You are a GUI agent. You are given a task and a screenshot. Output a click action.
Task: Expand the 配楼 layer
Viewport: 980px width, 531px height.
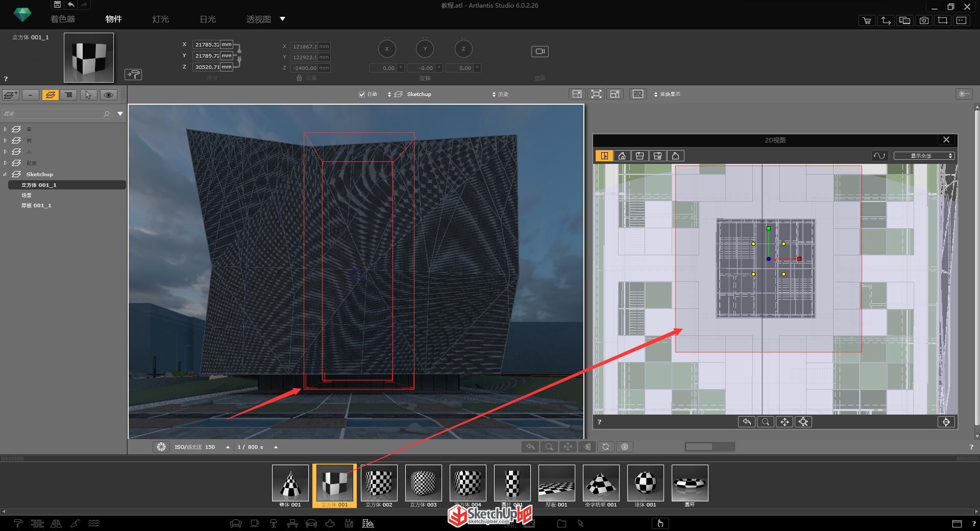tap(5, 163)
